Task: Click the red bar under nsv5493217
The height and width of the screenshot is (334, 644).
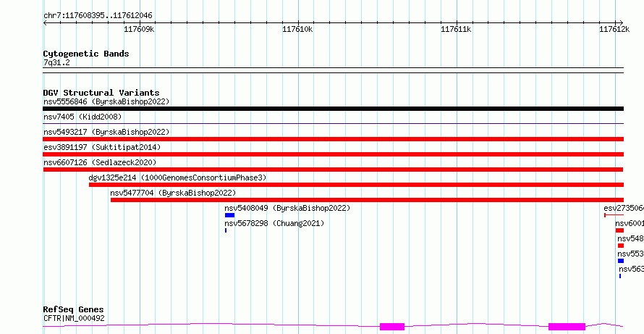Action: click(333, 139)
